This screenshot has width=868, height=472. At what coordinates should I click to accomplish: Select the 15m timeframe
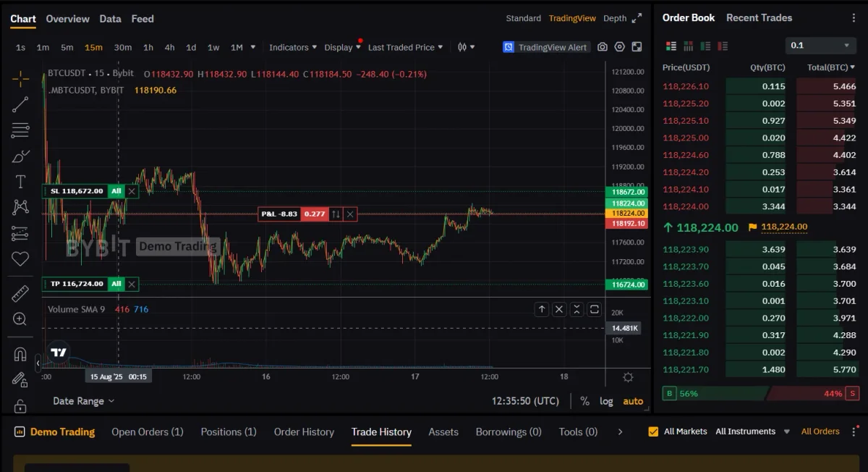(x=93, y=47)
